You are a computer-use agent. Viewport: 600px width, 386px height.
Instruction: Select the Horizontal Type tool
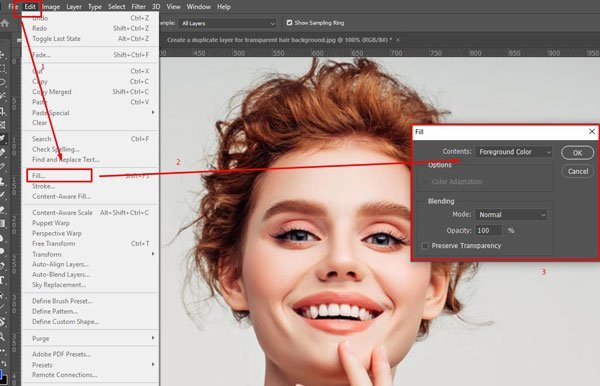3,280
